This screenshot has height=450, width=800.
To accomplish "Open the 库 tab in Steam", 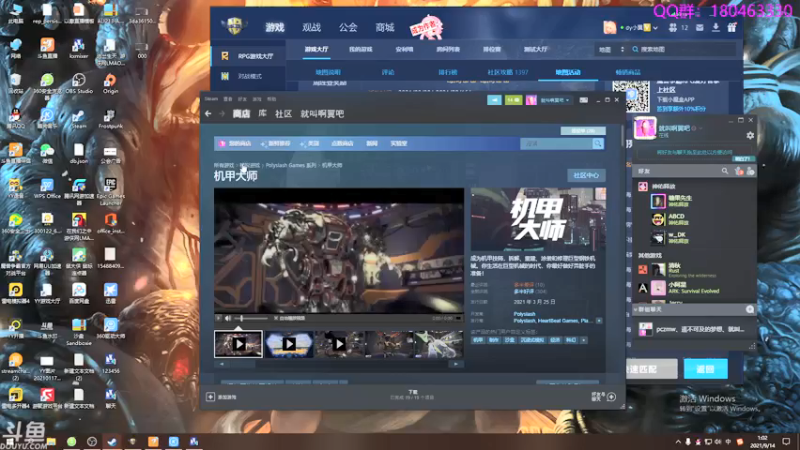I will [x=262, y=114].
